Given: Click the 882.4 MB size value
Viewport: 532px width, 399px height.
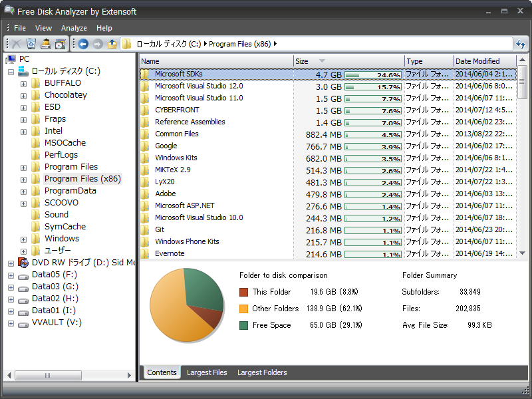Looking at the screenshot, I should click(x=324, y=135).
